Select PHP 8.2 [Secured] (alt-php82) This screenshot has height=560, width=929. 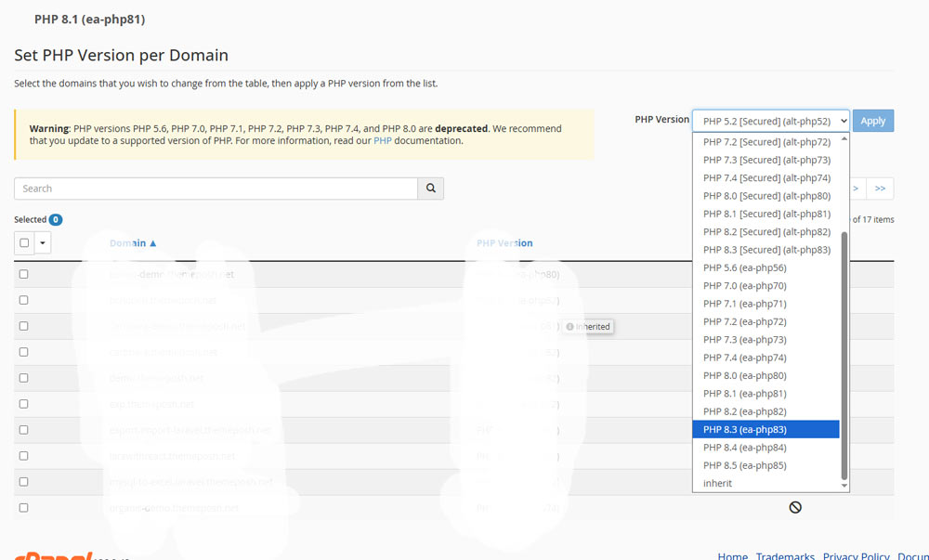766,232
